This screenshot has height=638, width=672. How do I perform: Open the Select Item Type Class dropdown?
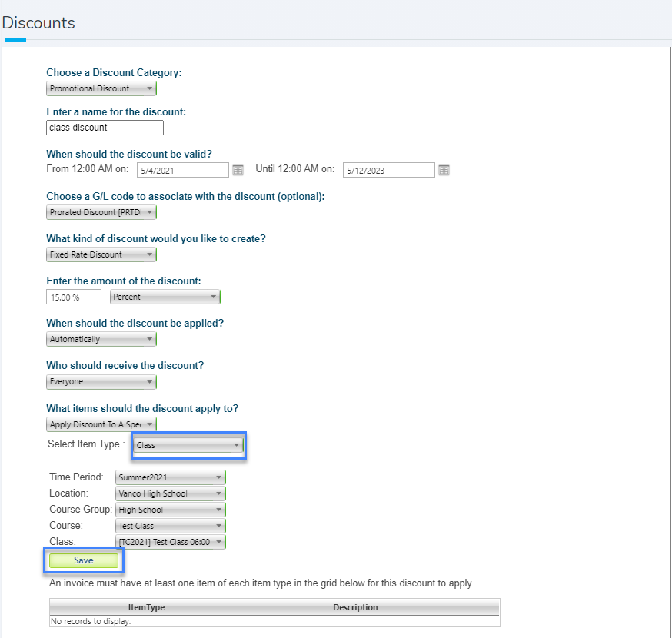pos(188,445)
